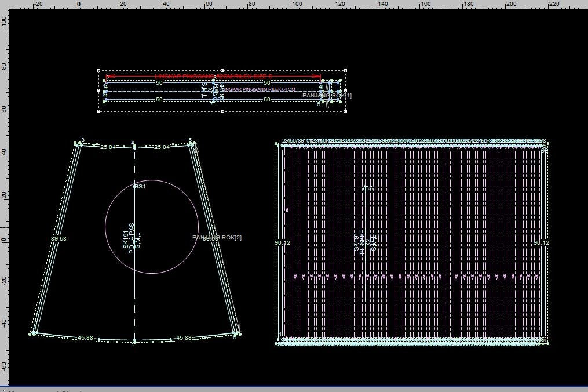Select the SK191 POLA PAS piece text
The width and height of the screenshot is (588, 392).
pyautogui.click(x=132, y=238)
